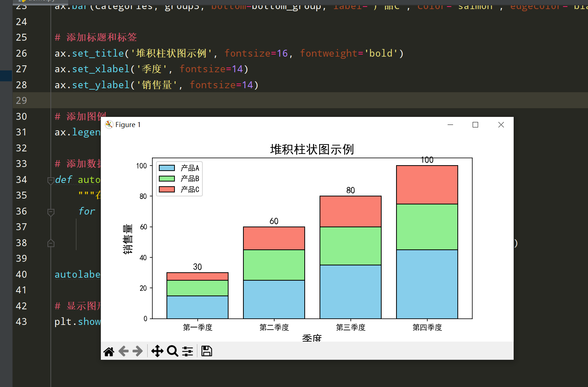Click the x tick label 第一季度

tap(198, 327)
